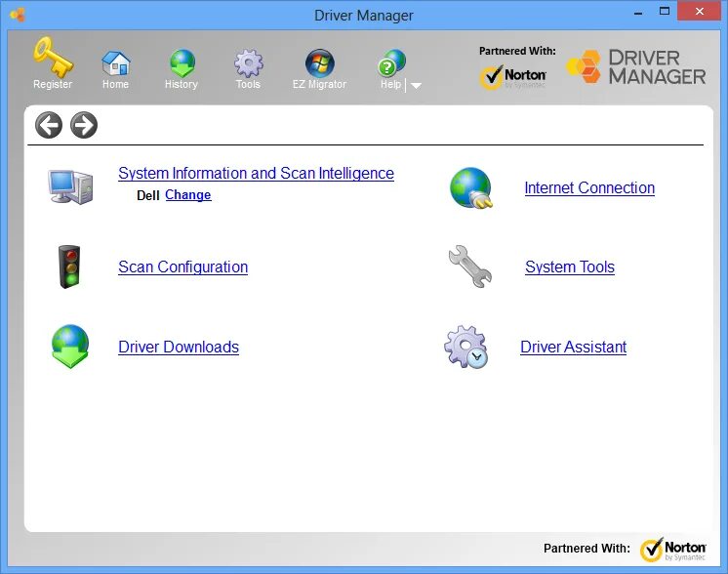
Task: Open History with the globe arrow icon
Action: pos(182,63)
